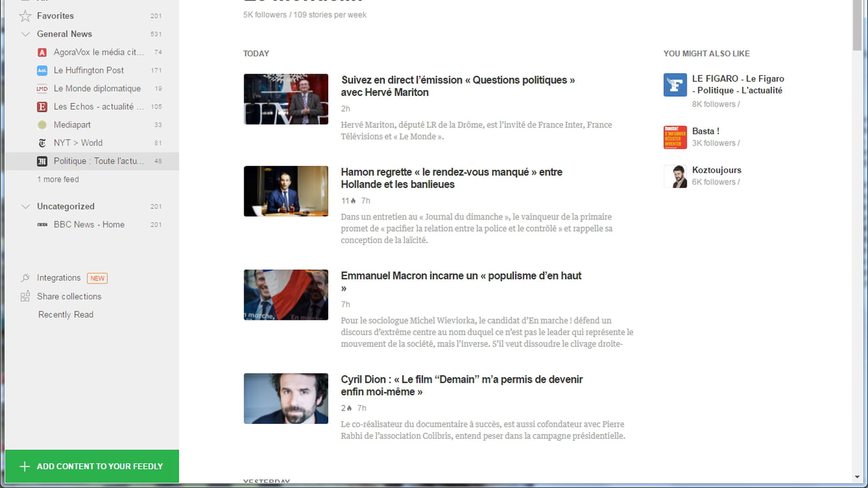Click the Macron article summary text
This screenshot has width=868, height=488.
click(487, 332)
